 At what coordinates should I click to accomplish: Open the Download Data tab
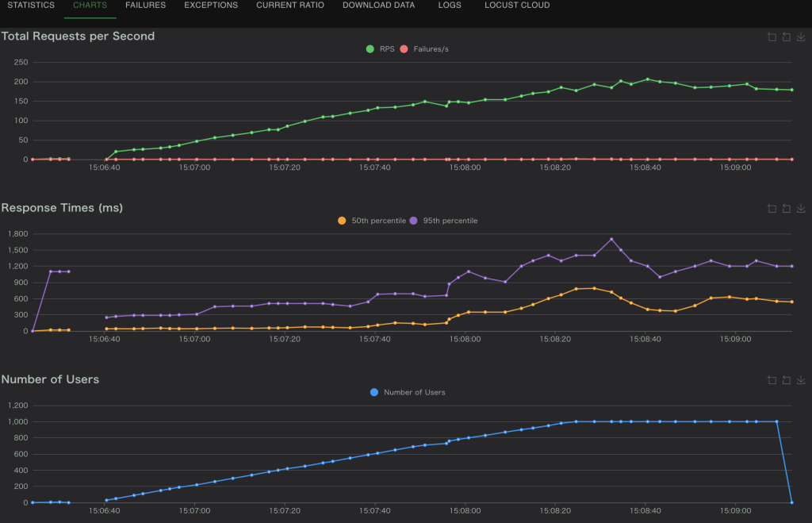(378, 6)
